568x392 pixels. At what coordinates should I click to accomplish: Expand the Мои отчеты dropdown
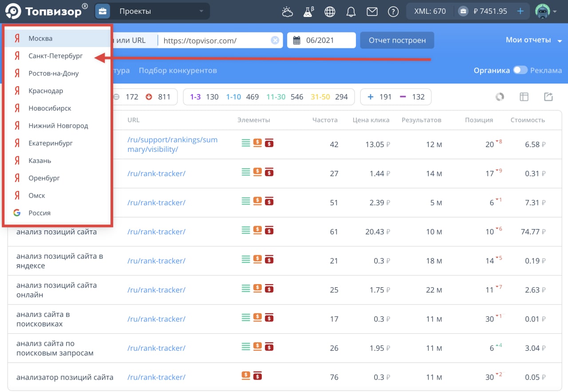[x=534, y=40]
